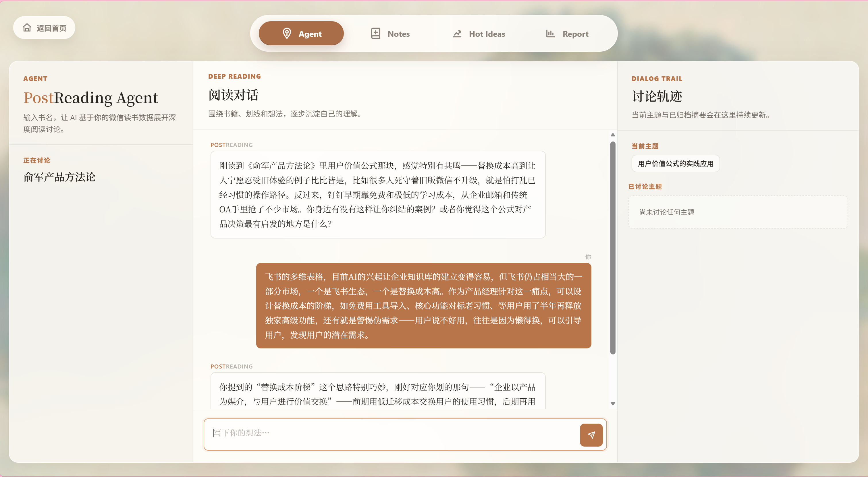This screenshot has width=868, height=477.
Task: Click the chat scrollbar down arrow
Action: pyautogui.click(x=613, y=403)
